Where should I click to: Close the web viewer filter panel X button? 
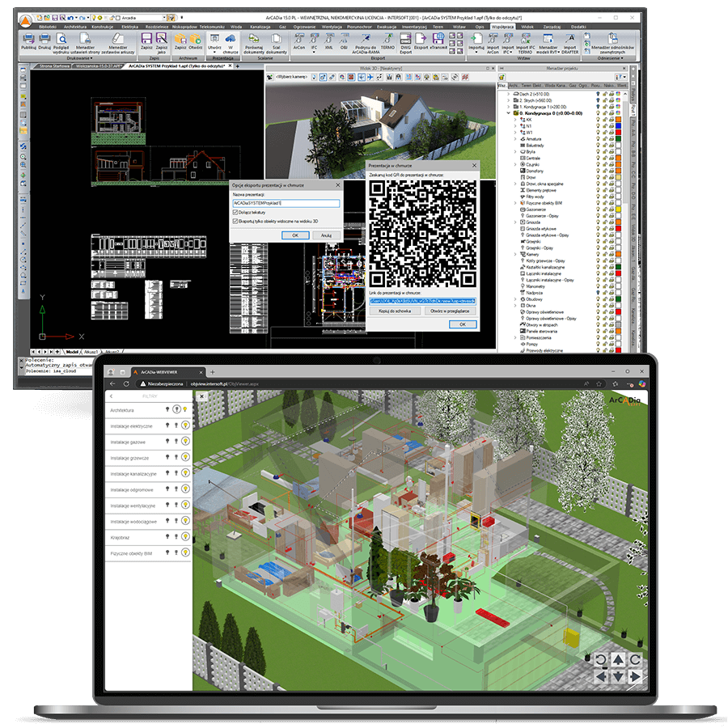click(x=201, y=396)
